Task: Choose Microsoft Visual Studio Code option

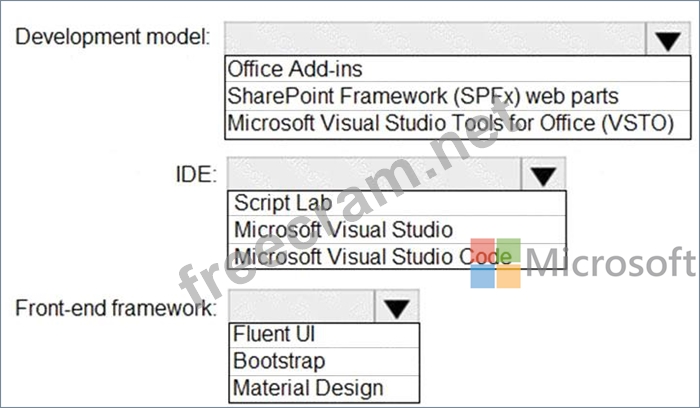Action: [x=396, y=256]
